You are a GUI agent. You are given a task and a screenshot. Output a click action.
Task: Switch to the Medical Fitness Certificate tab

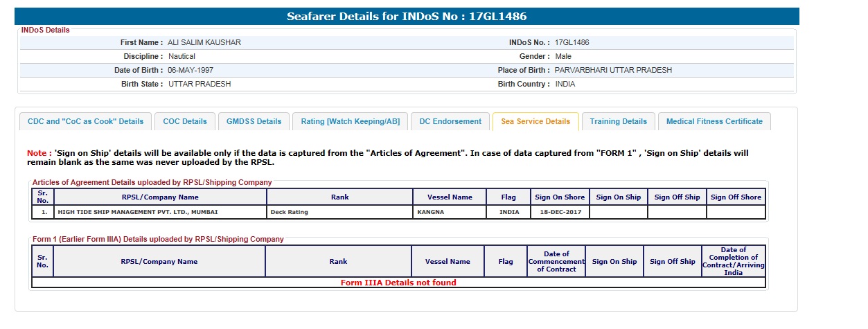pos(714,121)
